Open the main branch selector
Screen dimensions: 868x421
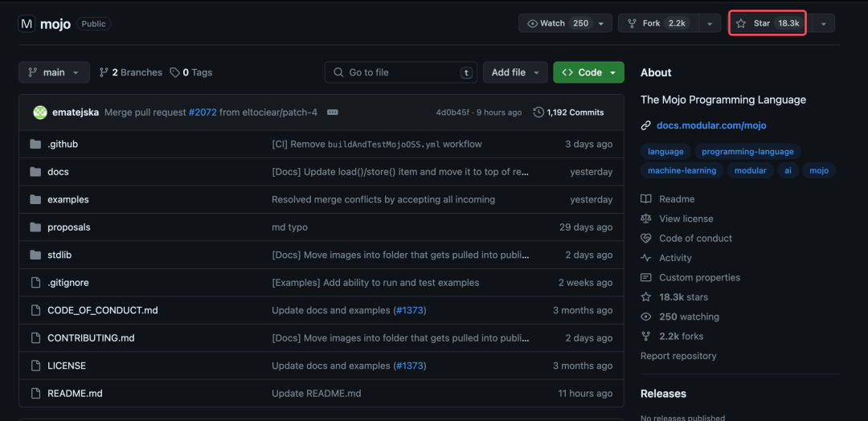[55, 72]
